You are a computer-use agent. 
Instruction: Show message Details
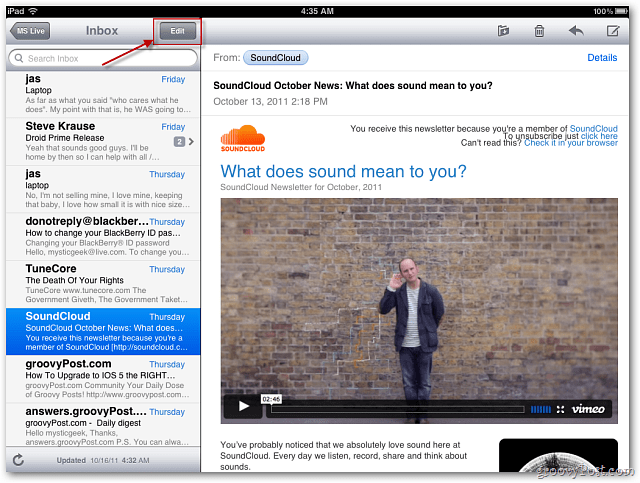point(602,58)
